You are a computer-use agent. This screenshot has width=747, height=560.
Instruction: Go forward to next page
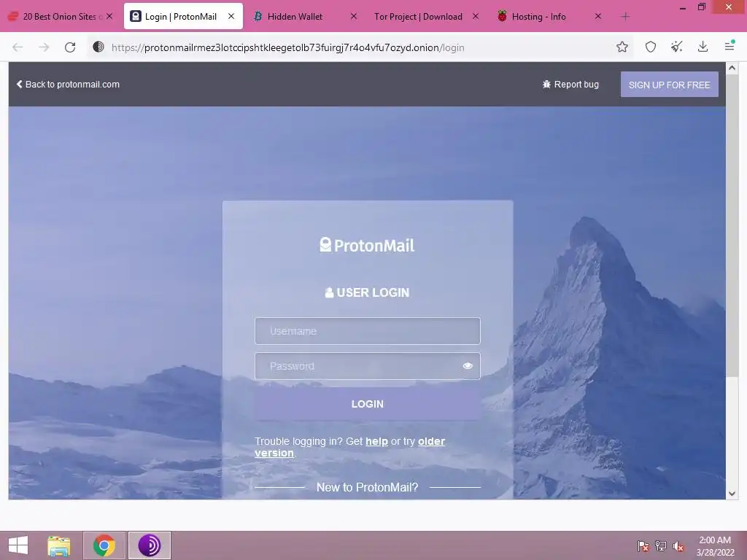tap(44, 47)
